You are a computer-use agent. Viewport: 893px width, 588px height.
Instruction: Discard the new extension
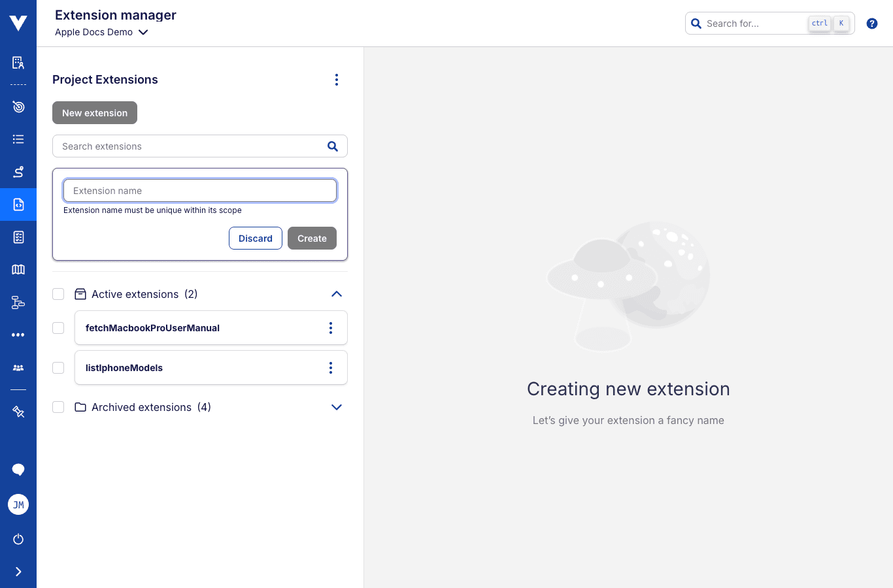tap(255, 238)
